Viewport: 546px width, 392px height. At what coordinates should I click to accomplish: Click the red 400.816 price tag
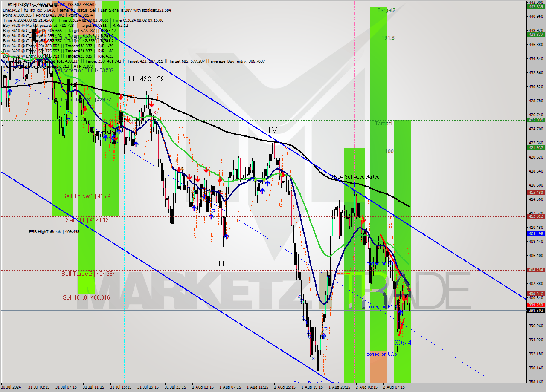point(536,294)
